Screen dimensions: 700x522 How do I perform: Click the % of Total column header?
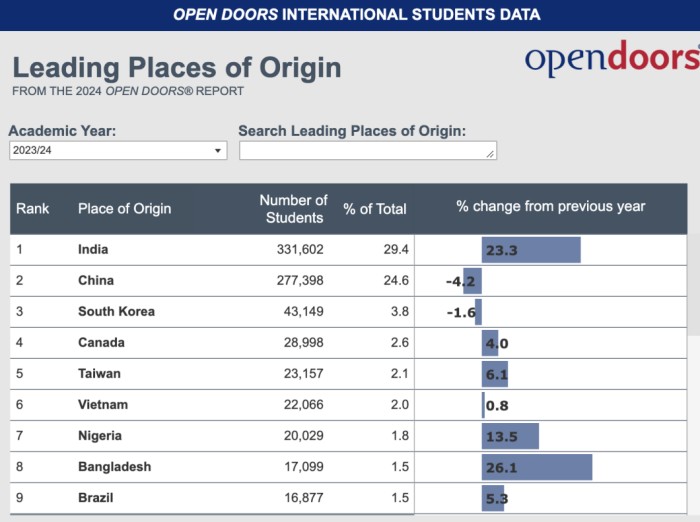tap(375, 208)
